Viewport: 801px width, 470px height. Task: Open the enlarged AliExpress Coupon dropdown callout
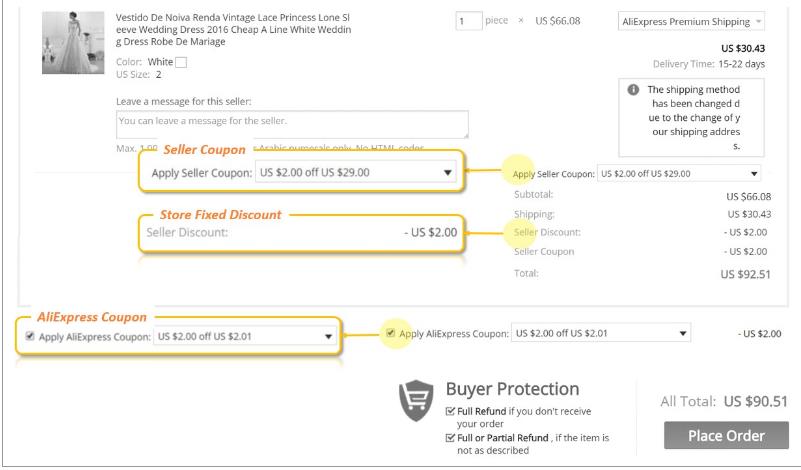coord(245,336)
